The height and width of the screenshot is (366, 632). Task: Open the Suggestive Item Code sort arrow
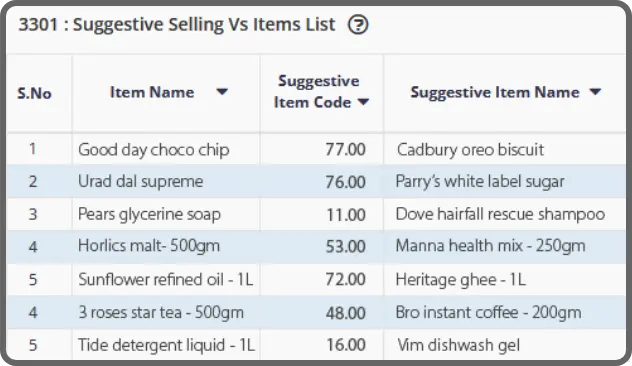coord(363,102)
